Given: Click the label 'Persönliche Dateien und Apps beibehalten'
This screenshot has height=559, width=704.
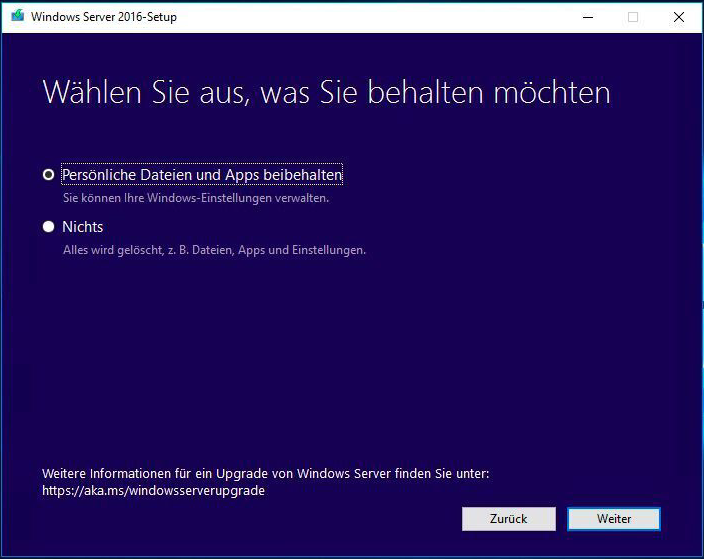Looking at the screenshot, I should coord(202,175).
